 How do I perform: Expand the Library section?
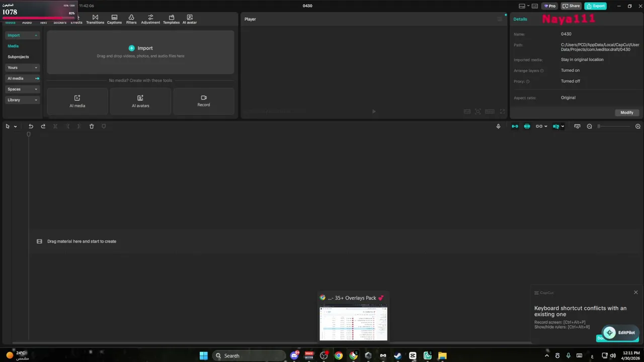point(23,100)
